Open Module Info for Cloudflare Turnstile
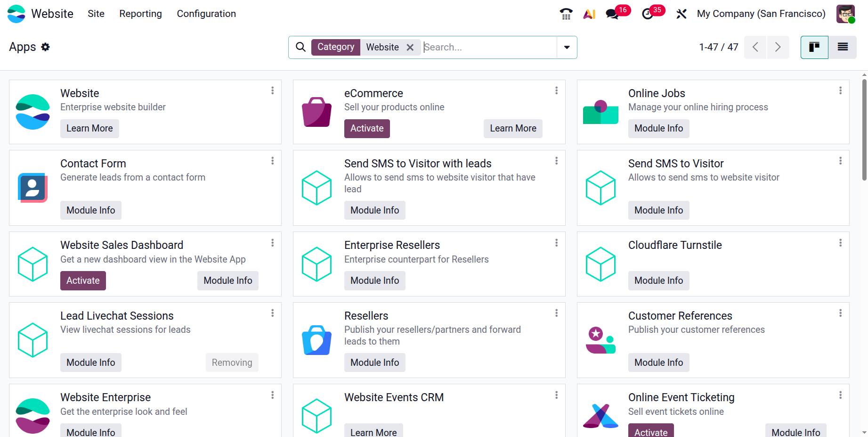 click(658, 280)
